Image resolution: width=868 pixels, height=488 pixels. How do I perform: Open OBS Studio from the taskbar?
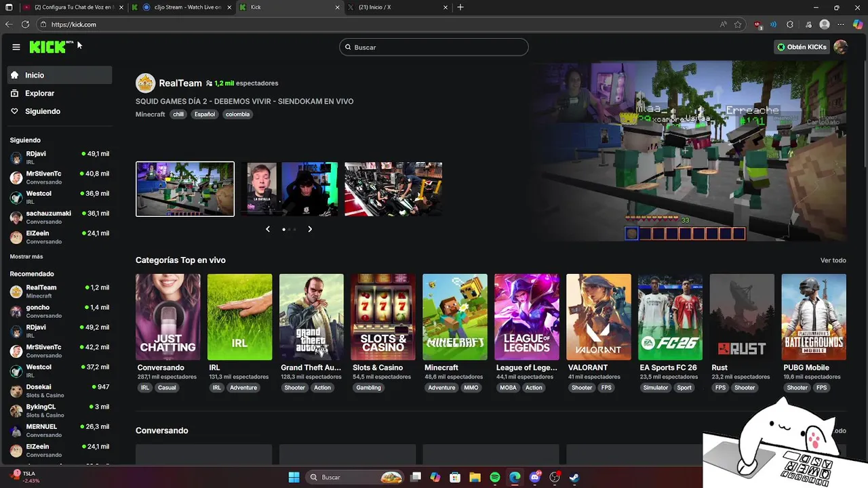[x=555, y=477]
